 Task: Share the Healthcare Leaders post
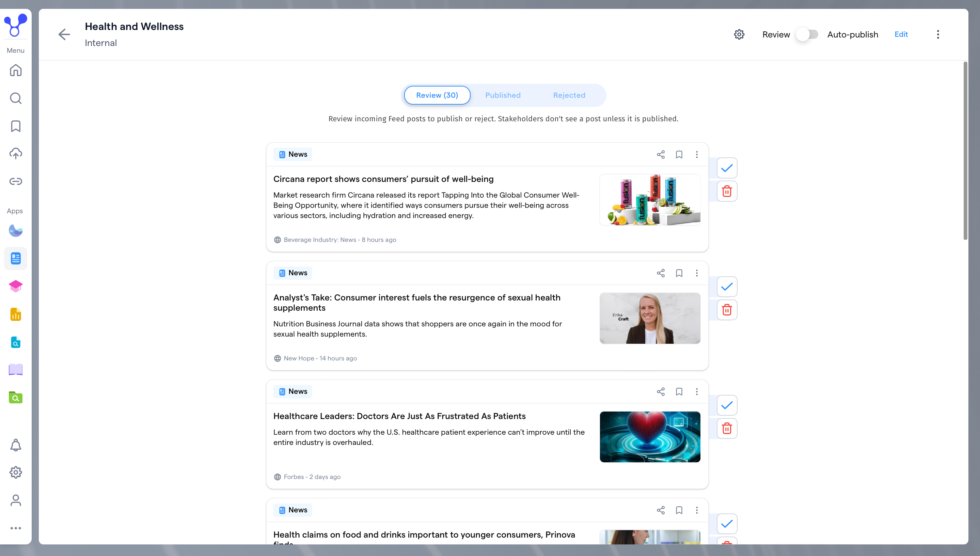tap(661, 391)
